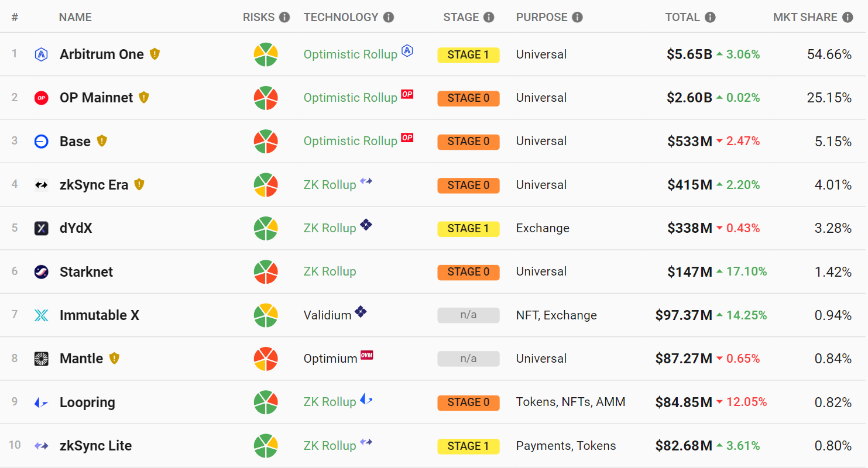Click the Stage 0 badge for zkSync Era
Viewport: 868px width, 468px height.
[468, 185]
